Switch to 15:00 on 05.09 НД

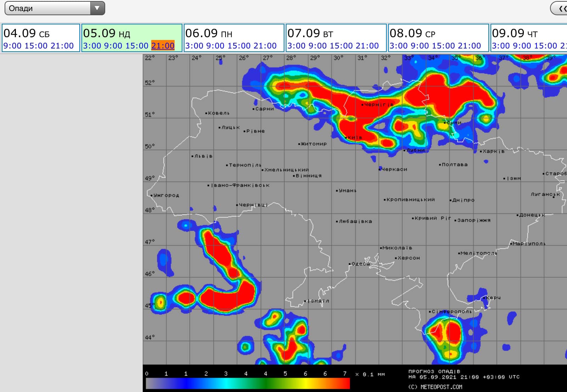point(137,46)
